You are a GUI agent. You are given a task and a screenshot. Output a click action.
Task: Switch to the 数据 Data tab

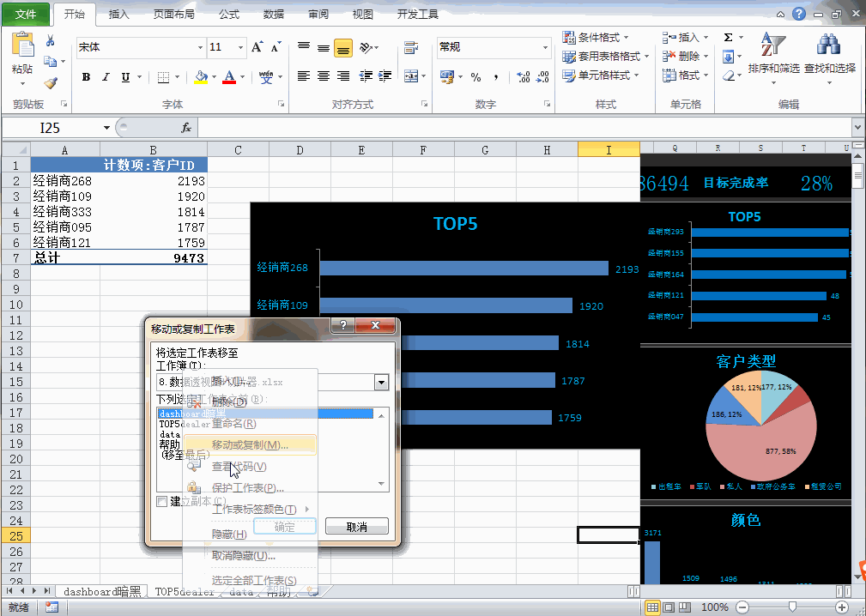(274, 15)
